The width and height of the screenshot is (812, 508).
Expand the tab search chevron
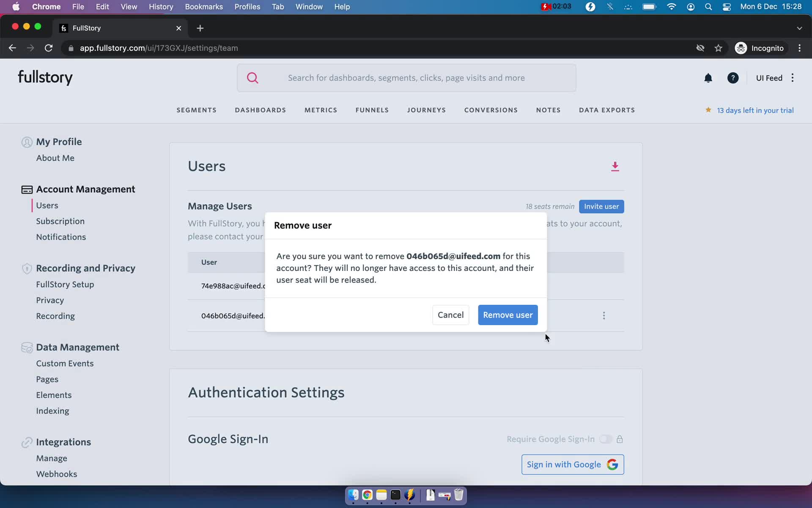[x=799, y=28]
